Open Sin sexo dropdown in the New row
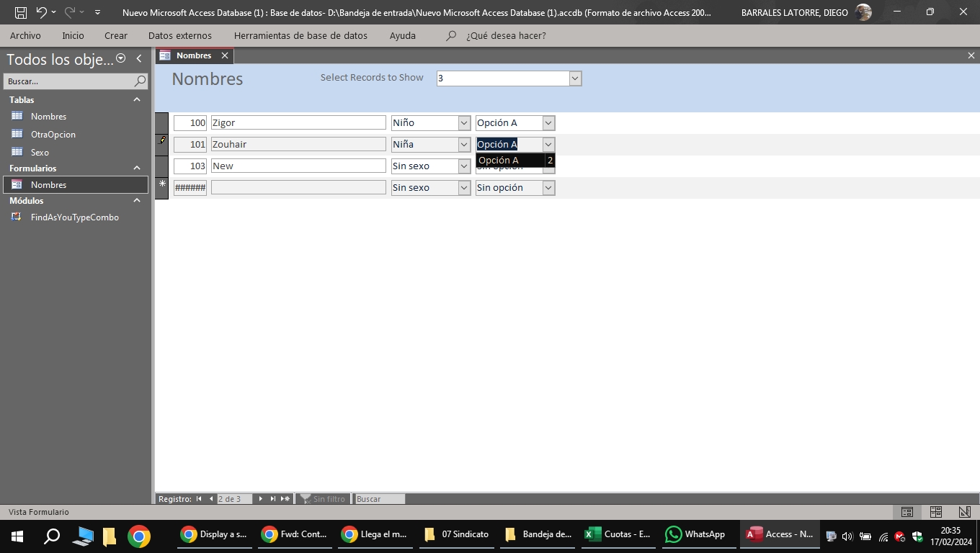This screenshot has height=553, width=980. pos(464,166)
